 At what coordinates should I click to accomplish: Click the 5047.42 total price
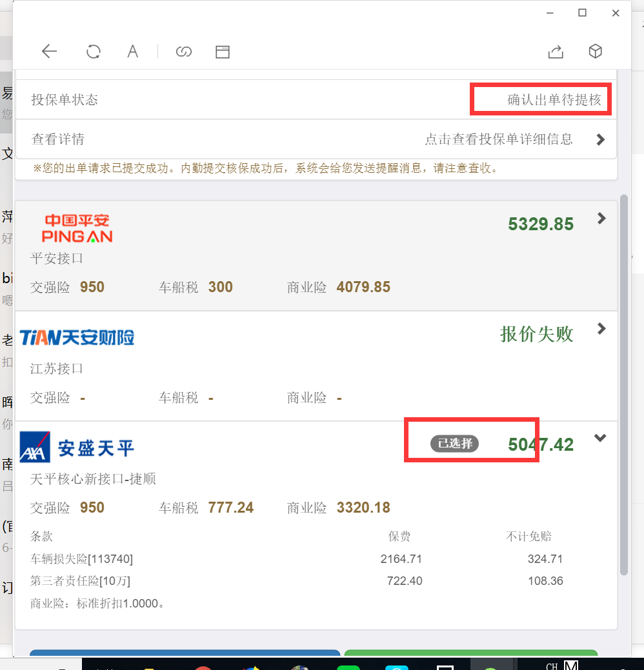pos(541,445)
